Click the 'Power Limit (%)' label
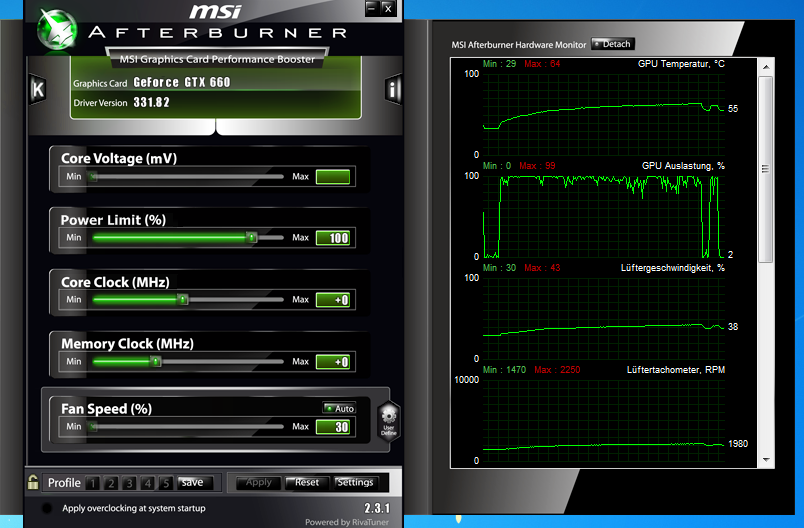This screenshot has width=804, height=528. click(113, 220)
